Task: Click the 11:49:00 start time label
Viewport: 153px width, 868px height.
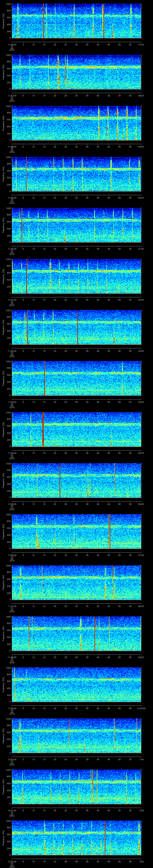Action: point(12,198)
